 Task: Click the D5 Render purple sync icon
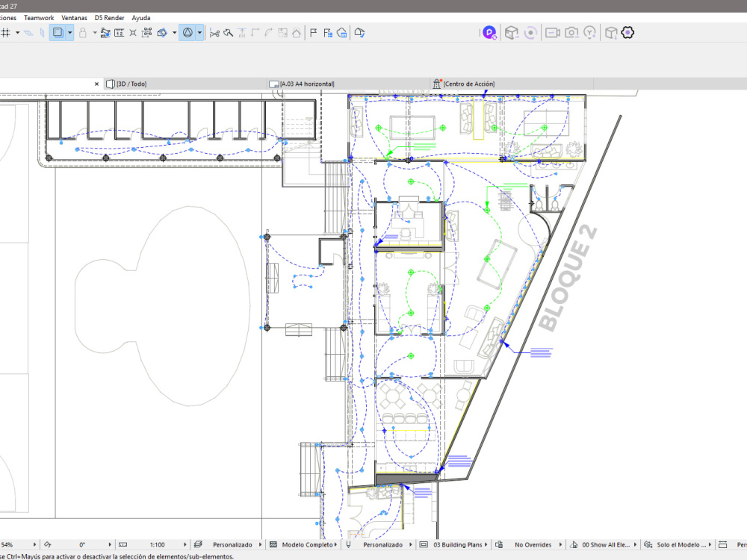pyautogui.click(x=489, y=32)
